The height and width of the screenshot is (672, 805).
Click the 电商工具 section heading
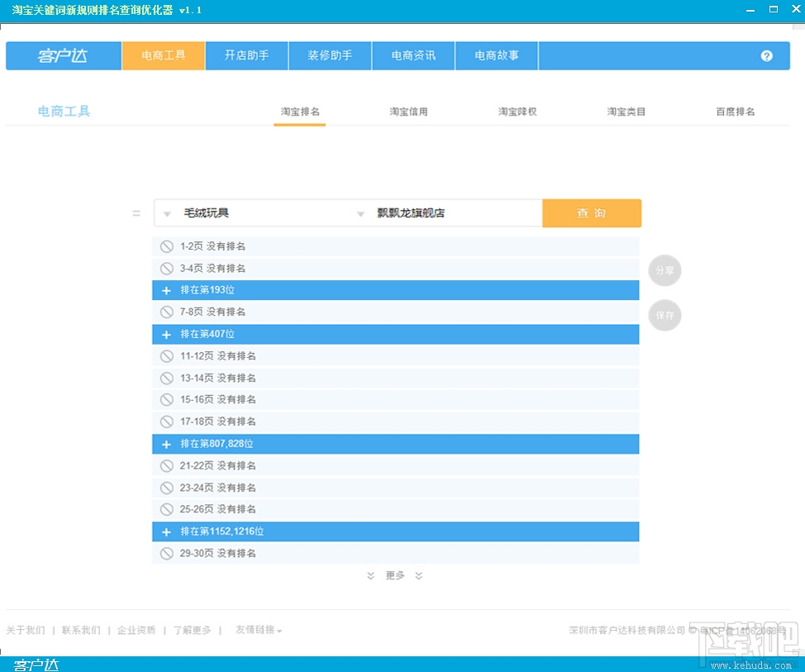pyautogui.click(x=64, y=112)
